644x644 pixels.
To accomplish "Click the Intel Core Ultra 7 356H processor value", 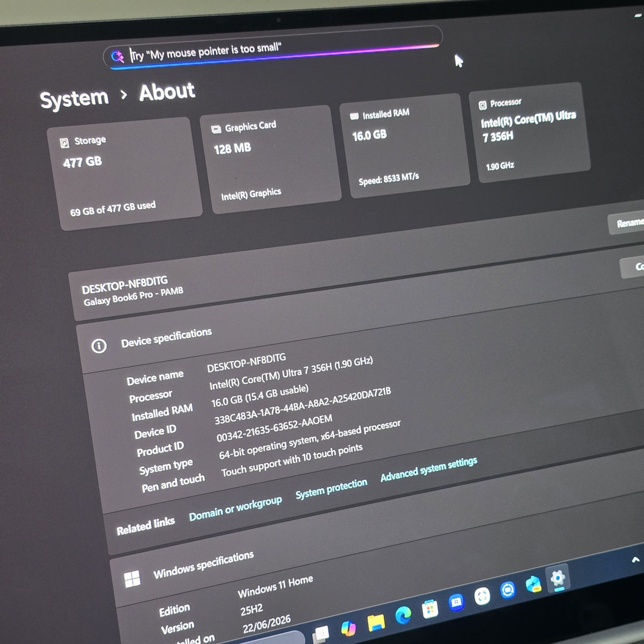I will (x=291, y=374).
